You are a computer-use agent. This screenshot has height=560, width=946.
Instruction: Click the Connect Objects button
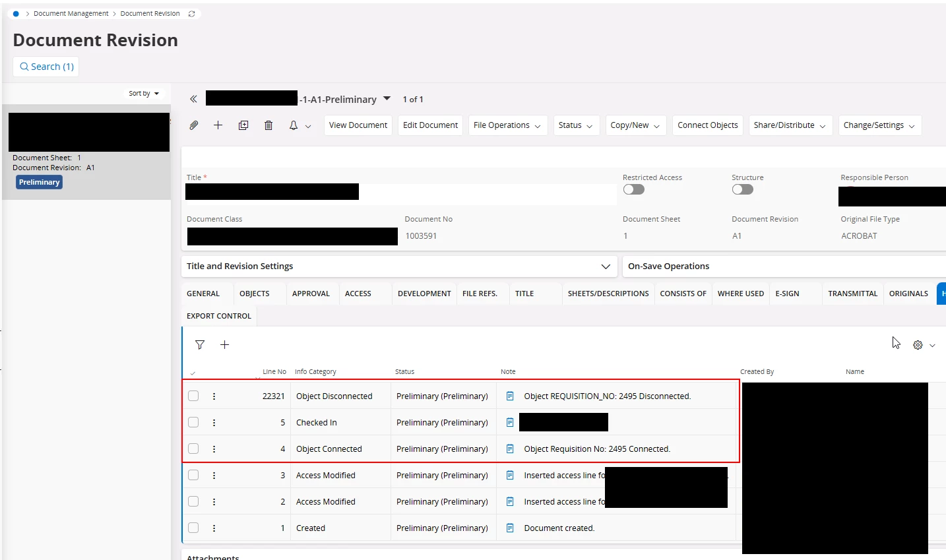(x=708, y=125)
